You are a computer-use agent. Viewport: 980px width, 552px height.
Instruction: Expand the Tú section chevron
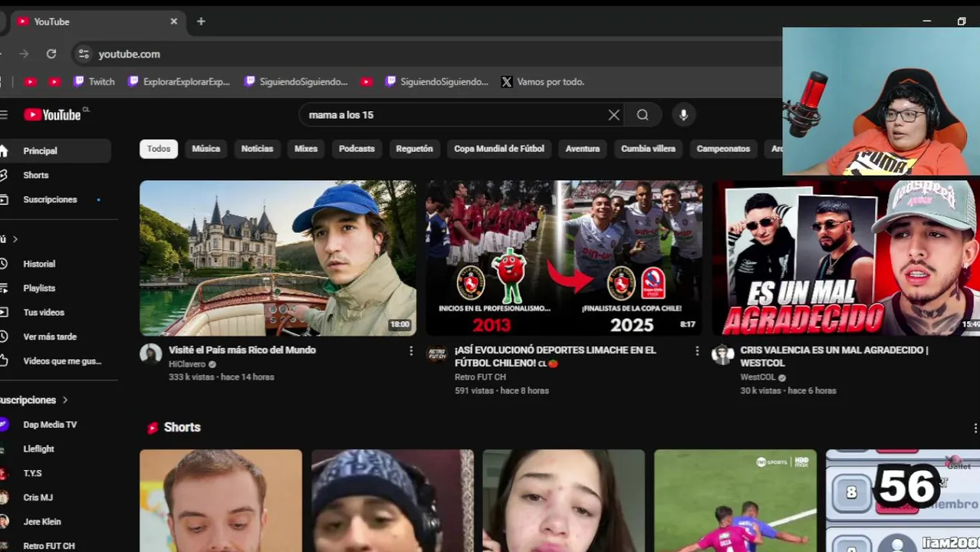point(15,239)
